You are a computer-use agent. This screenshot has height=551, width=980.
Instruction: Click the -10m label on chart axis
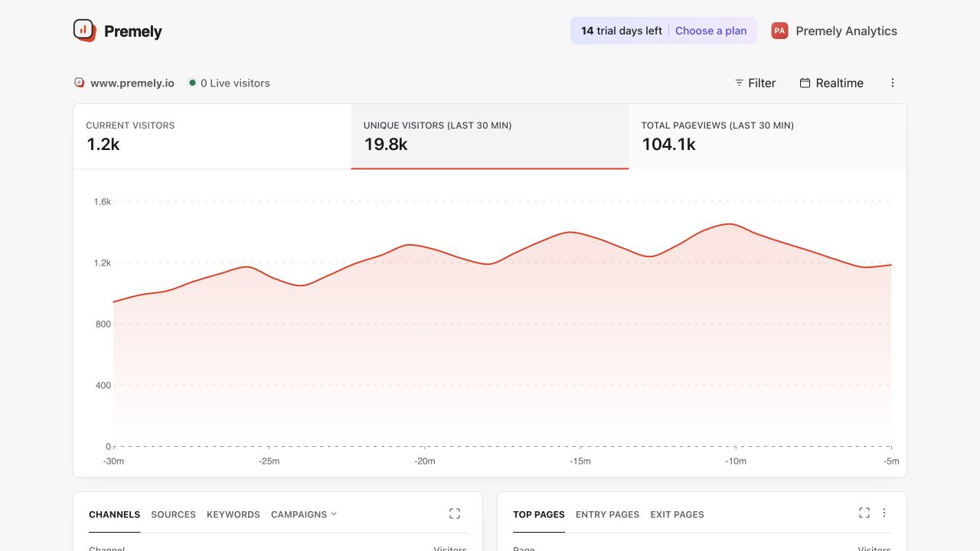tap(736, 461)
